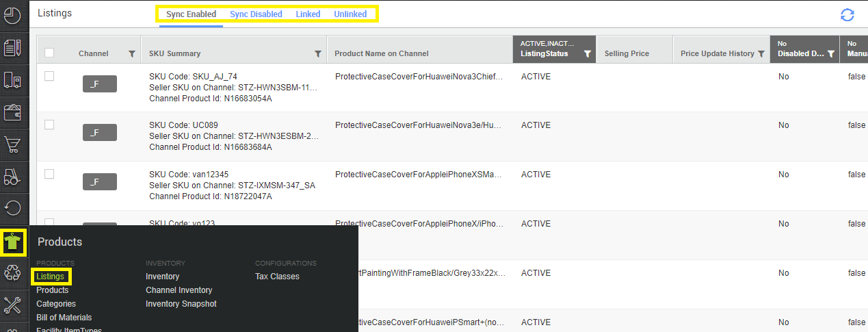Open the wallet payments sidebar icon
Image resolution: width=868 pixels, height=332 pixels.
click(x=13, y=112)
